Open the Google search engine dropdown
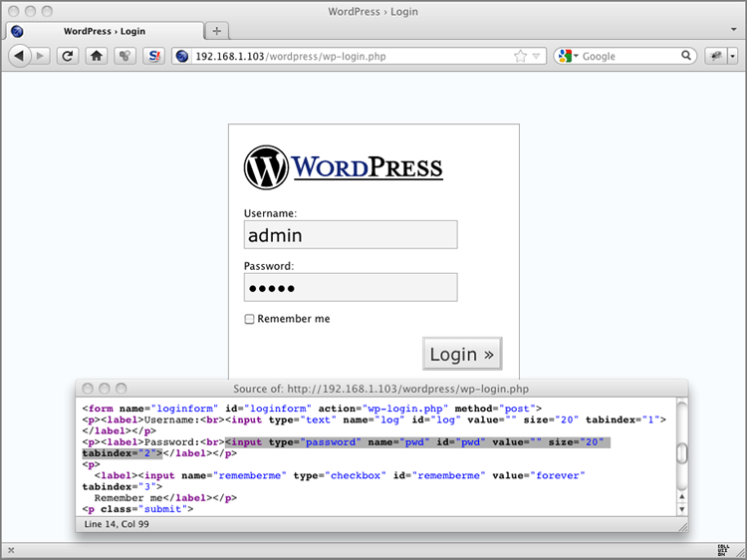Viewport: 747px width, 560px height. point(568,56)
